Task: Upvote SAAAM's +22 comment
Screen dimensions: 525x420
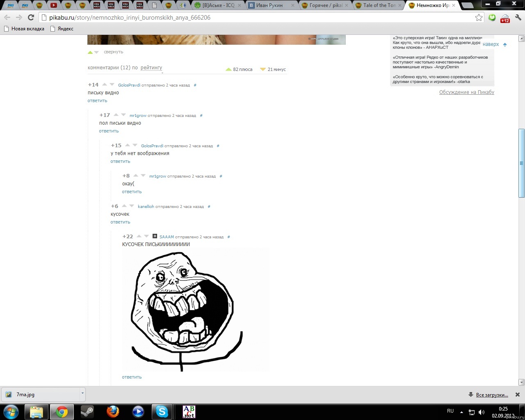Action: click(x=139, y=236)
